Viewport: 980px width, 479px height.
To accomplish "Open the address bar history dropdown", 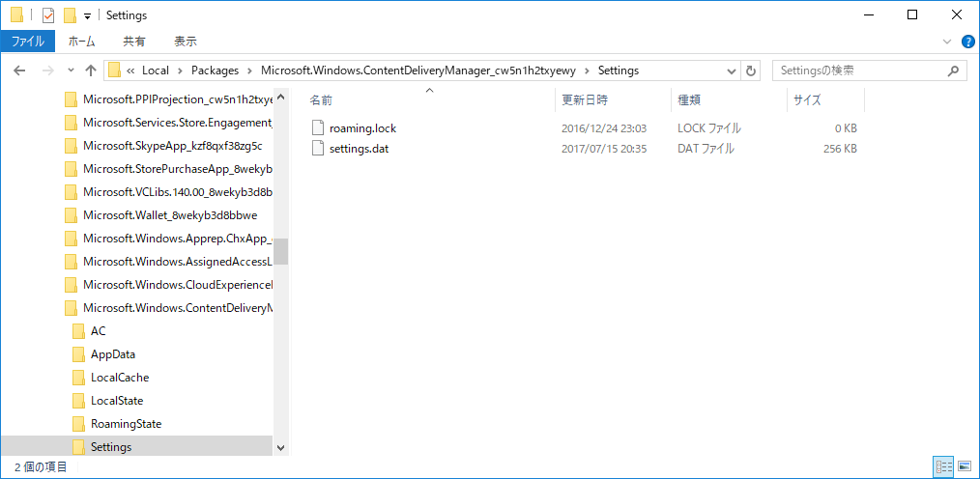I will click(731, 70).
